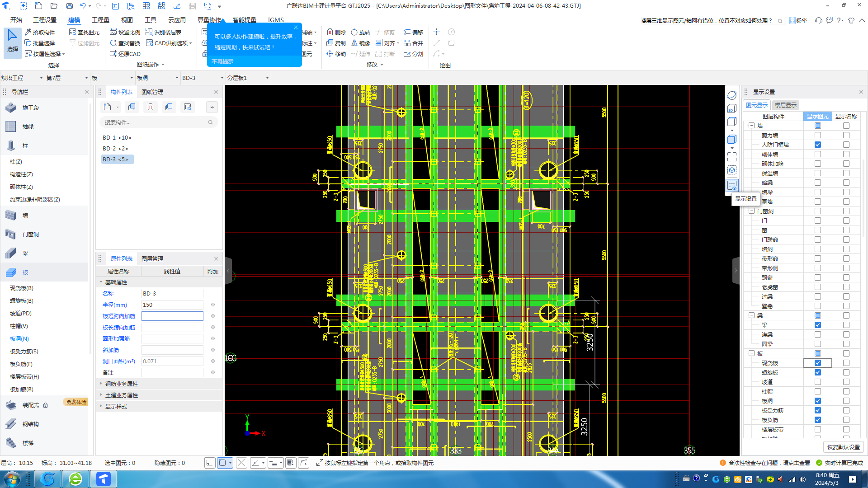Toggle 现浇板 display checkbox
This screenshot has width=868, height=488.
click(x=818, y=363)
